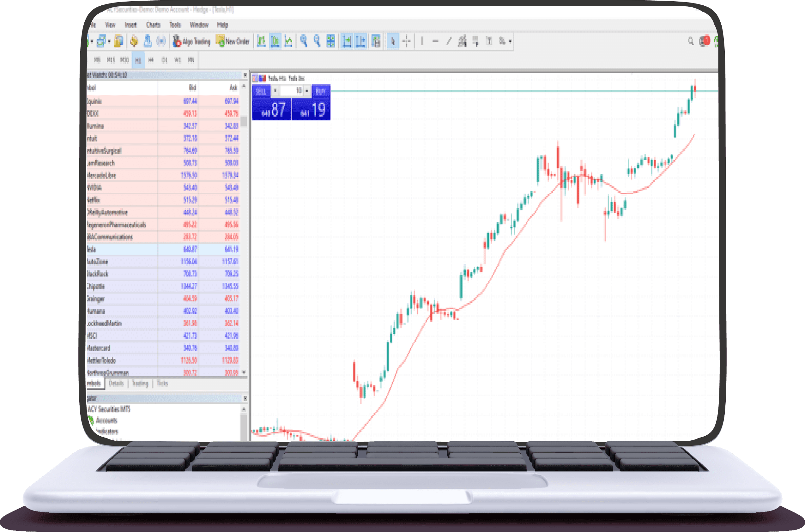805x532 pixels.
Task: Toggle Algo Trading on or off
Action: click(x=192, y=41)
